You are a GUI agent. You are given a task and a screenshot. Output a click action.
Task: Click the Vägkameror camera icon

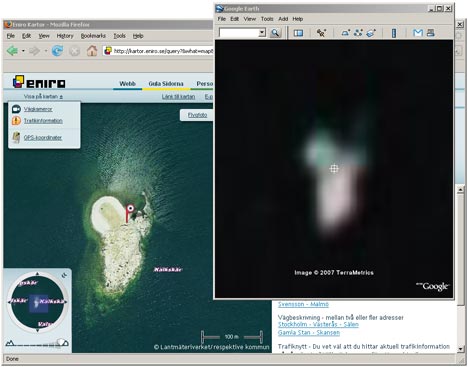pyautogui.click(x=16, y=109)
